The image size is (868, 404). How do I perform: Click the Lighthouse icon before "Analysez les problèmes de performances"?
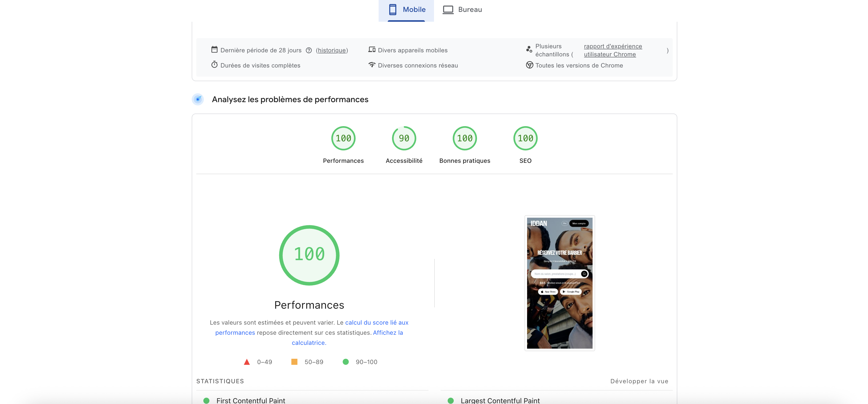tap(198, 99)
